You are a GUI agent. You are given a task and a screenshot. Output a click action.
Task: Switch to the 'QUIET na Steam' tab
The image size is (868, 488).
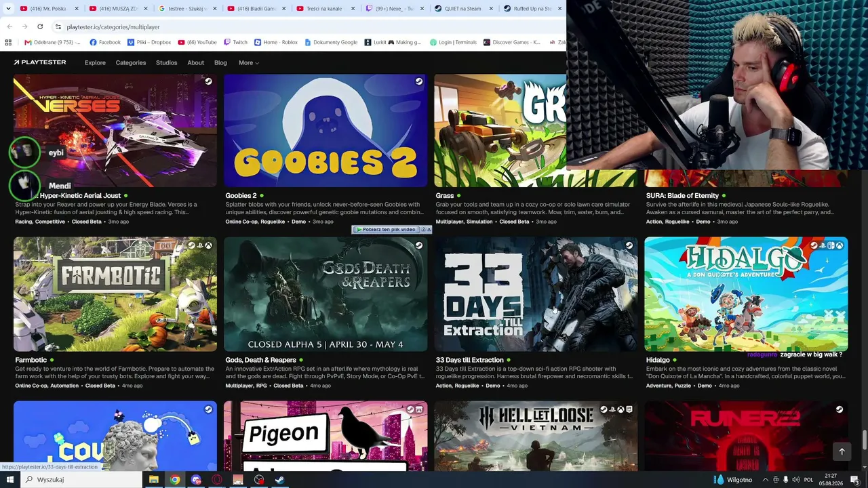(x=464, y=9)
